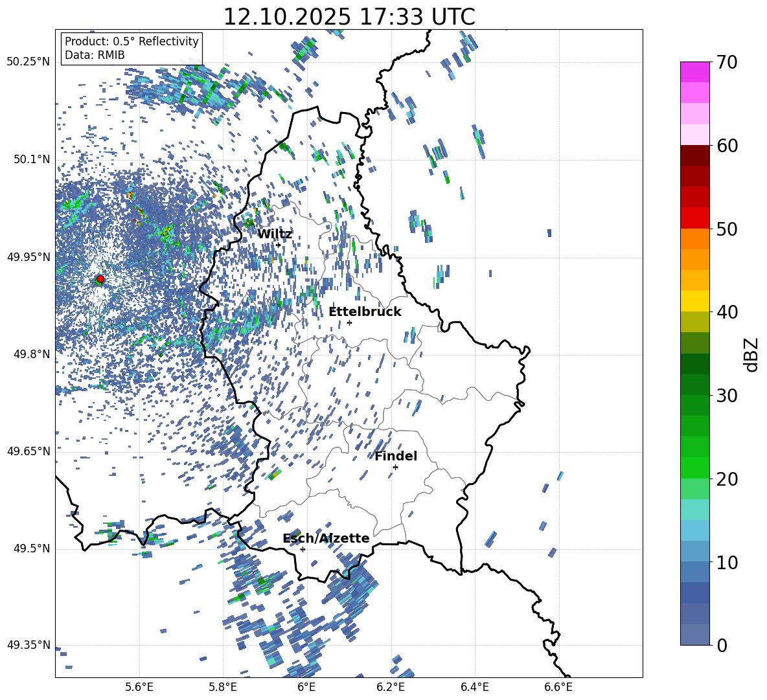Click the dark green colorbar swatch near 33
Screen dimensions: 767x700
point(695,364)
